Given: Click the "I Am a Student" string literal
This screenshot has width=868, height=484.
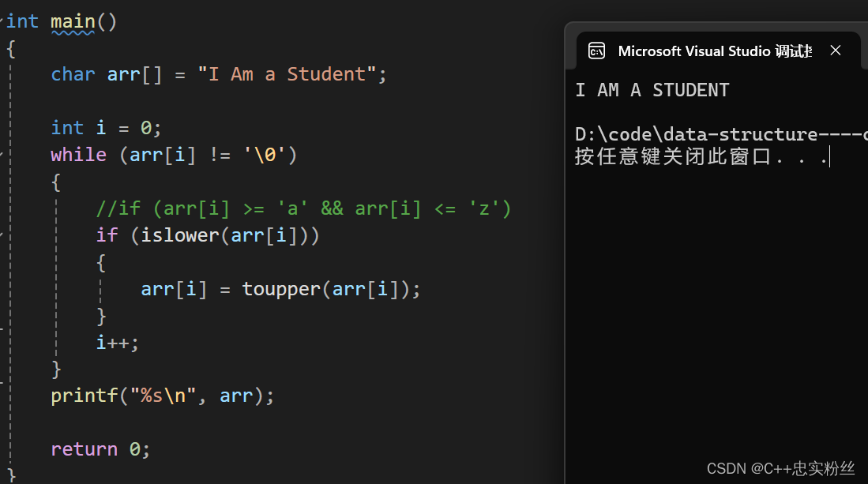Looking at the screenshot, I should (287, 74).
